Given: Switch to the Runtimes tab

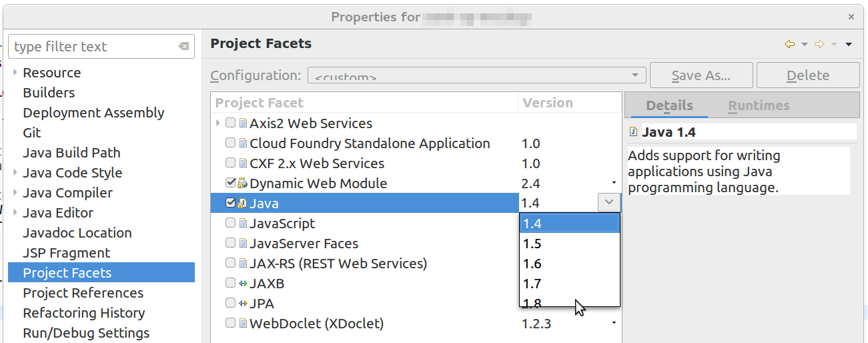Looking at the screenshot, I should tap(759, 105).
